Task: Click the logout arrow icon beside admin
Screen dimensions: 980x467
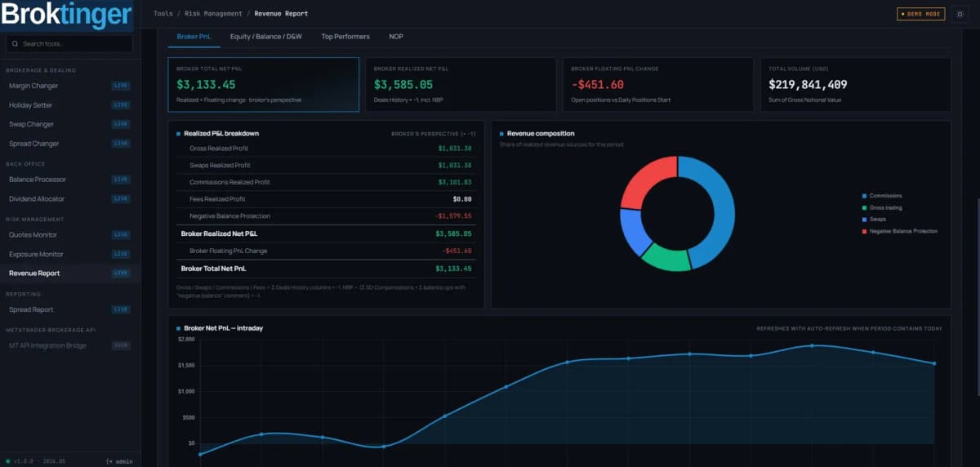Action: tap(109, 461)
